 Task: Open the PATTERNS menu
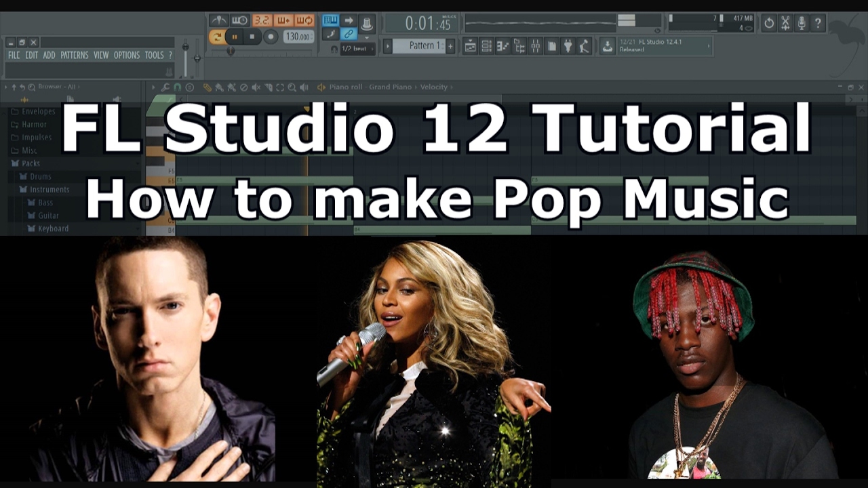[75, 55]
